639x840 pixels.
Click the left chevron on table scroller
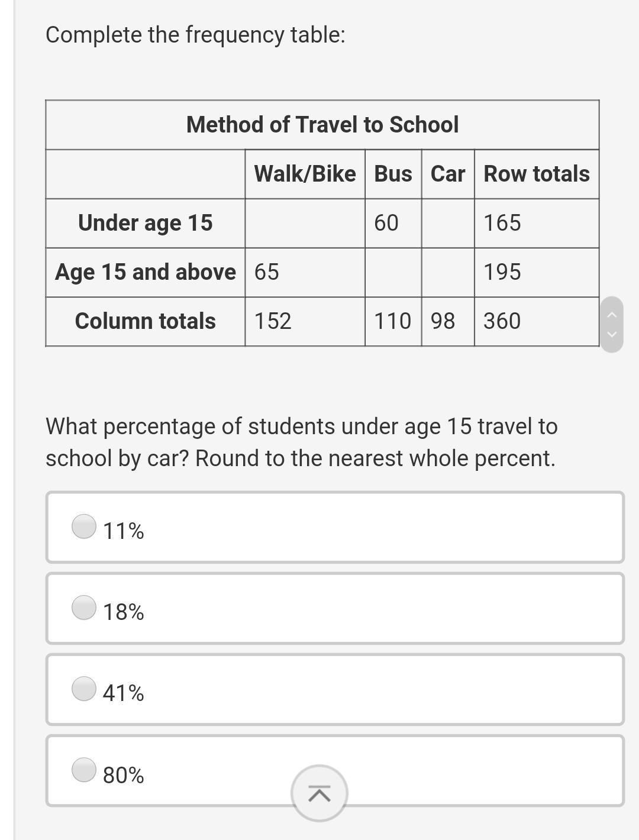(x=612, y=315)
